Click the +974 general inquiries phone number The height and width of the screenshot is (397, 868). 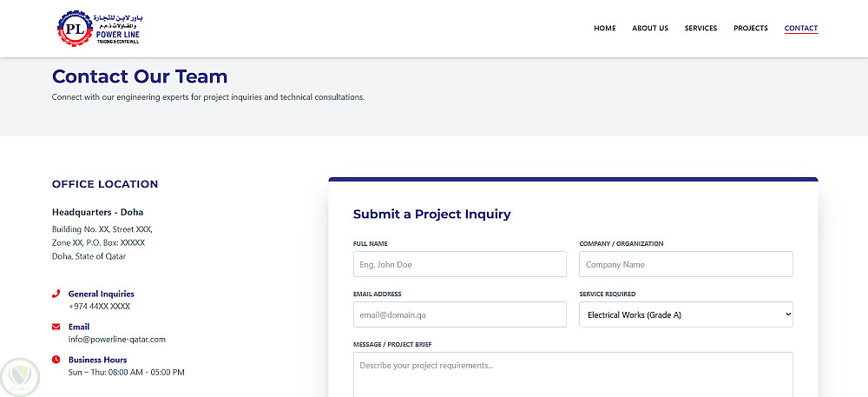coord(100,307)
